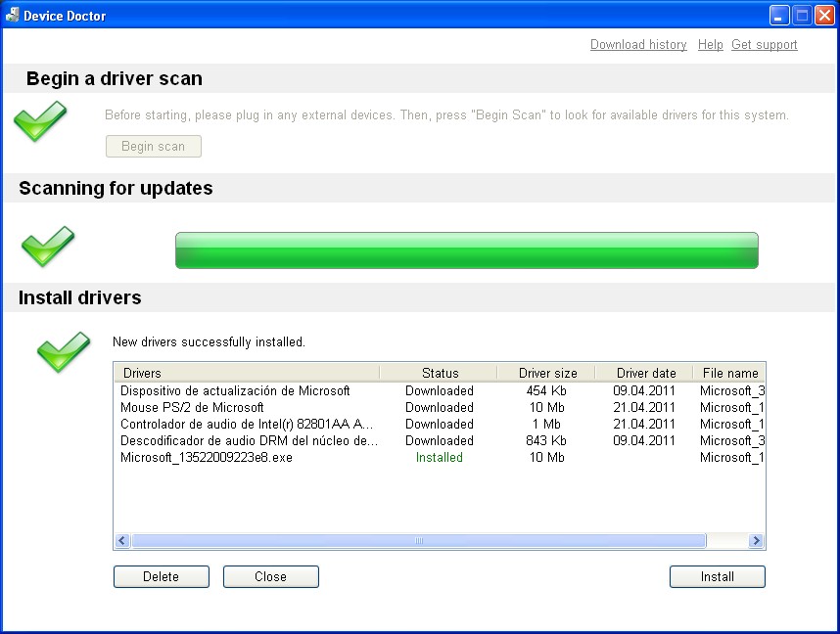840x634 pixels.
Task: Click the green scan progress bar
Action: click(467, 250)
